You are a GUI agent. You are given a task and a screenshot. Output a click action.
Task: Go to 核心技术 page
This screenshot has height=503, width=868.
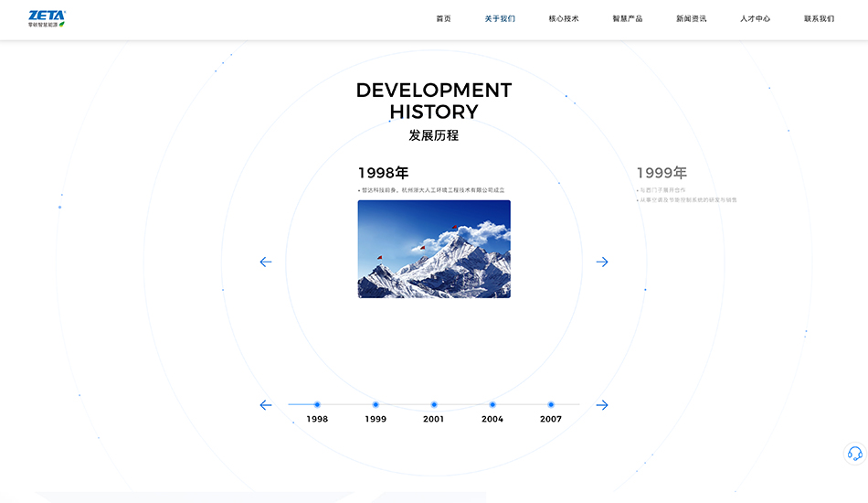[x=564, y=18]
